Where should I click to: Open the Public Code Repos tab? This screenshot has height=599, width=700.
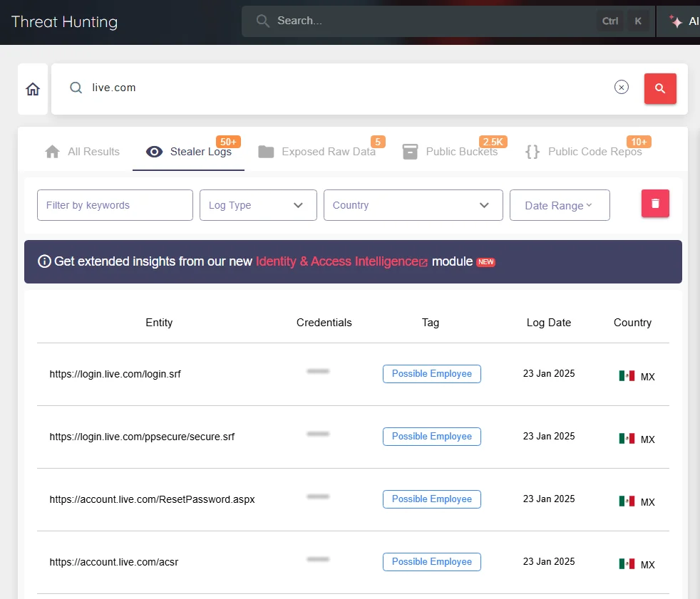[584, 152]
